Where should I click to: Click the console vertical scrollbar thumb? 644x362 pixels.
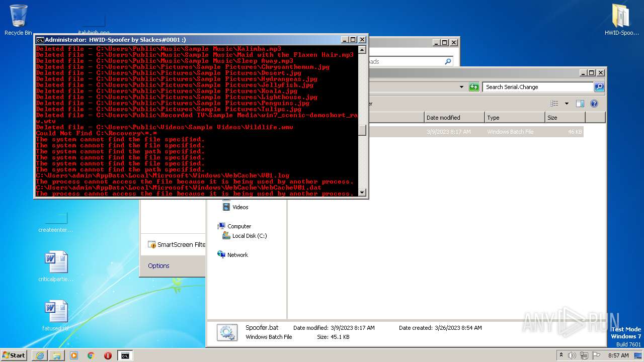pyautogui.click(x=362, y=130)
